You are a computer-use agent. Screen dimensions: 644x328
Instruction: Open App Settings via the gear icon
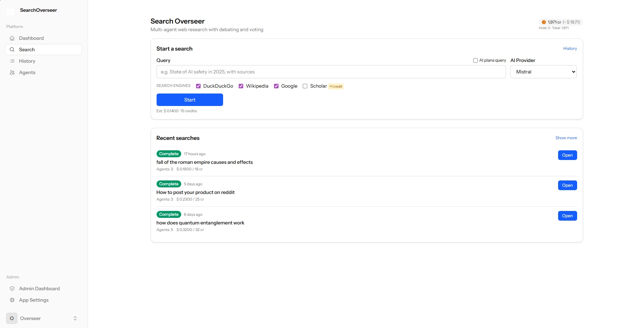pyautogui.click(x=12, y=300)
